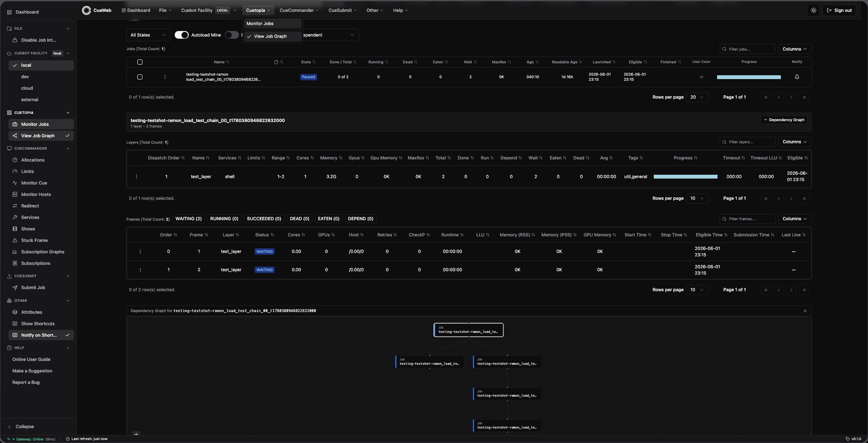Open Subscription Graphs in sidebar
868x443 pixels.
41,252
